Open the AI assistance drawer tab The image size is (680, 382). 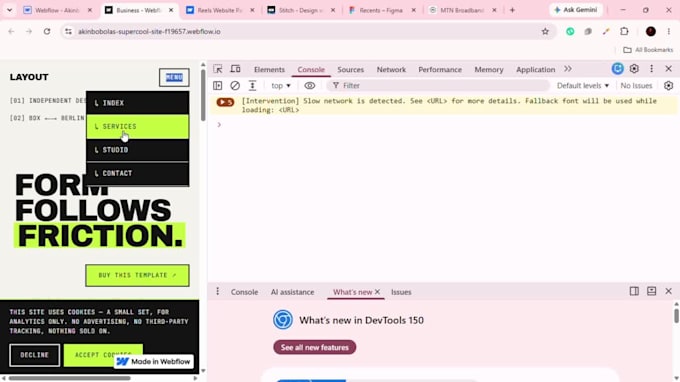[292, 292]
